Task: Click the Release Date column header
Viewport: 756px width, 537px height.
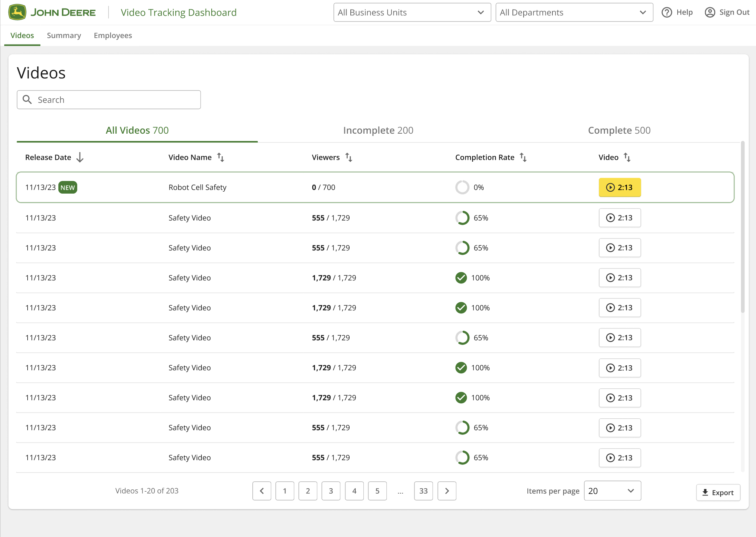Action: 48,157
